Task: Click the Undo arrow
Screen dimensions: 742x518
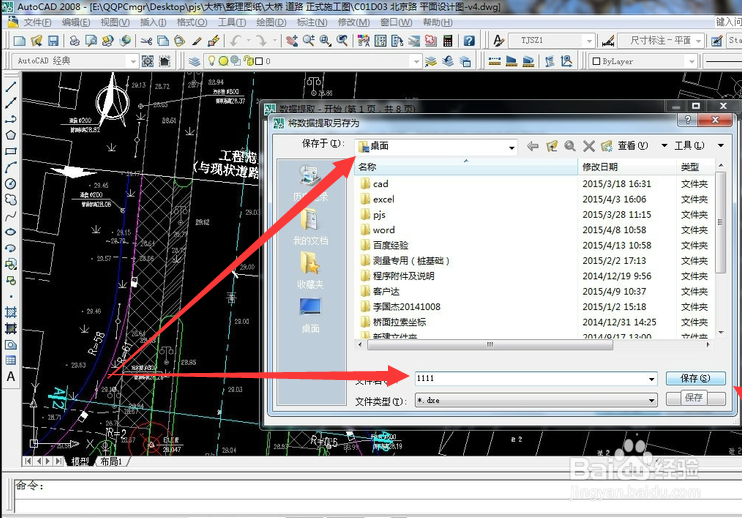Action: pos(235,41)
